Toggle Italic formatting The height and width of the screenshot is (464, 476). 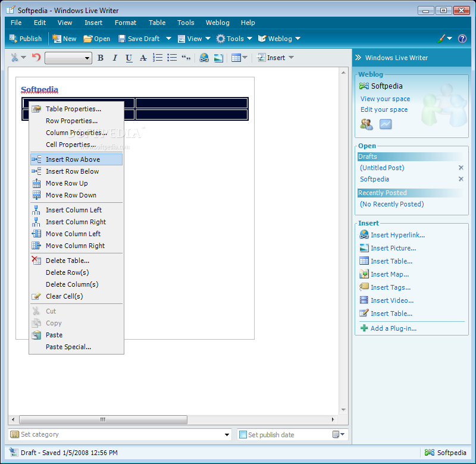tap(115, 58)
